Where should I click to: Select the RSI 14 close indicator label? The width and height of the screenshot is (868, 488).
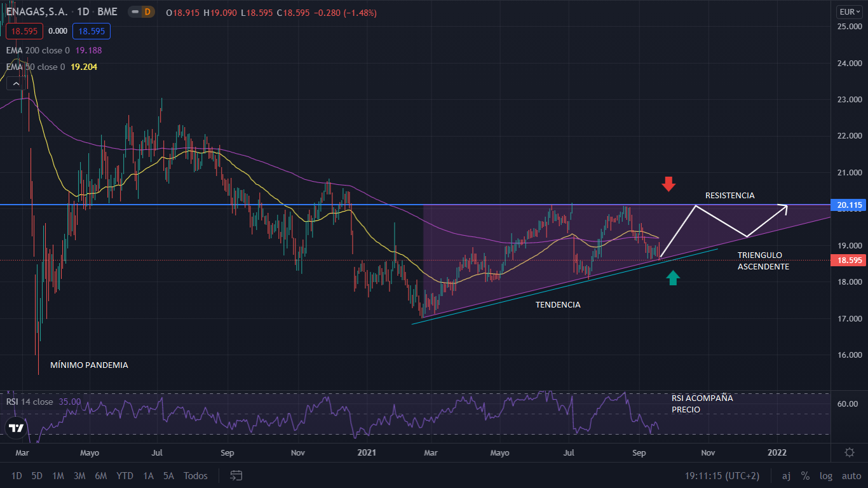click(x=29, y=402)
